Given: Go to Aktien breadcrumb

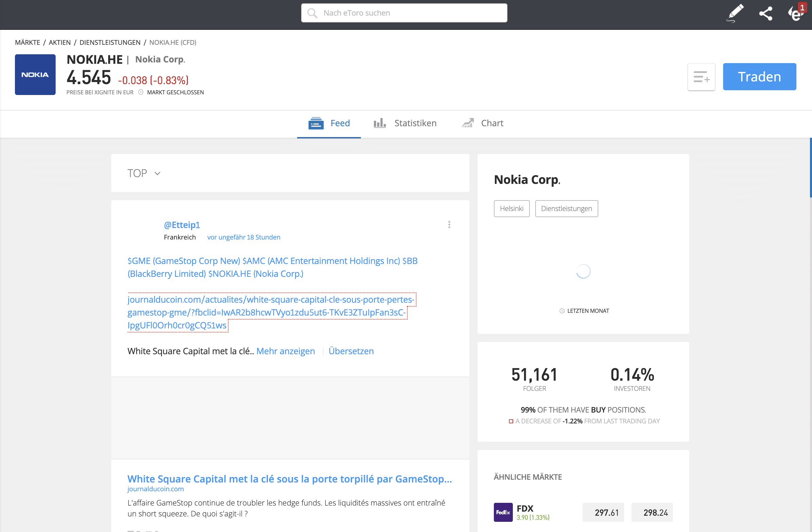Looking at the screenshot, I should pyautogui.click(x=60, y=42).
